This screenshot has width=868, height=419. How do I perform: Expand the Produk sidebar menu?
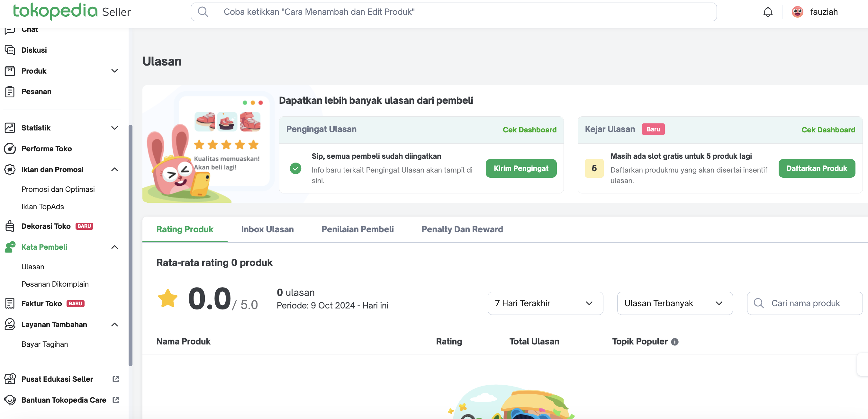(x=114, y=71)
